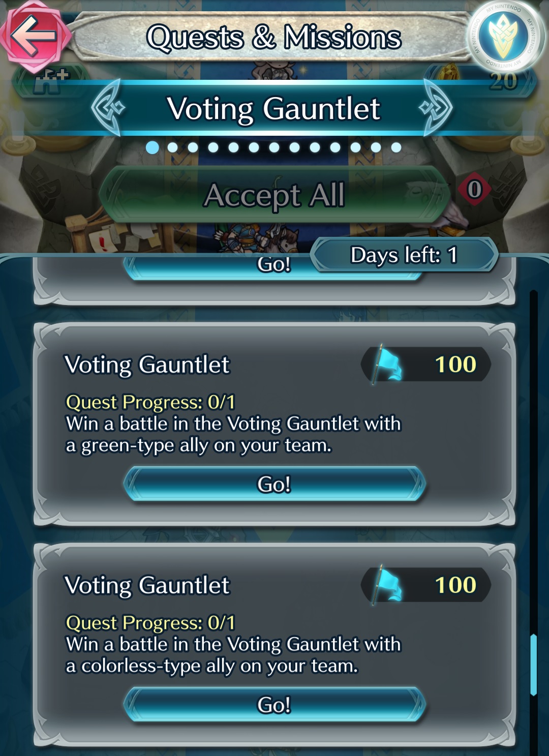Click the quest list scrollbar thumb
The image size is (549, 756).
pyautogui.click(x=534, y=664)
